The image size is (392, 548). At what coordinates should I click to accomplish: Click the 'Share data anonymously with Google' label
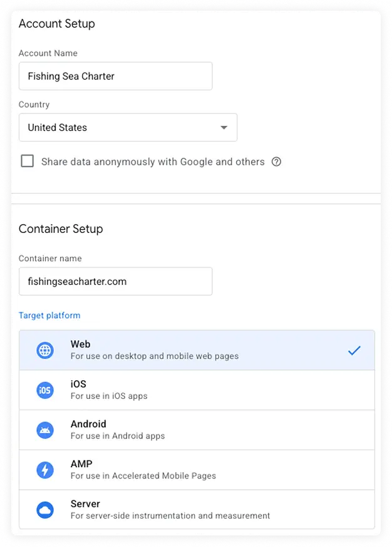tap(153, 162)
